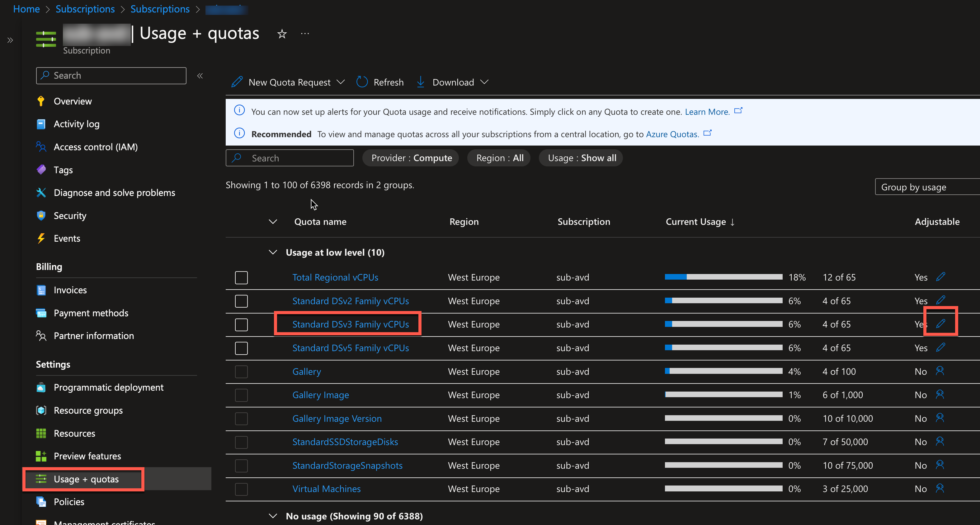Click the Download arrow icon in toolbar
The image size is (980, 525).
coord(420,82)
